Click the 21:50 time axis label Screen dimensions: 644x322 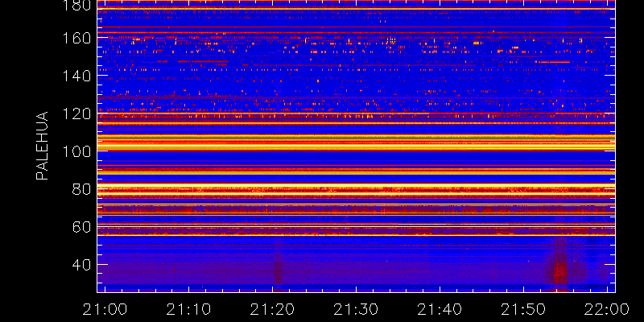click(523, 309)
